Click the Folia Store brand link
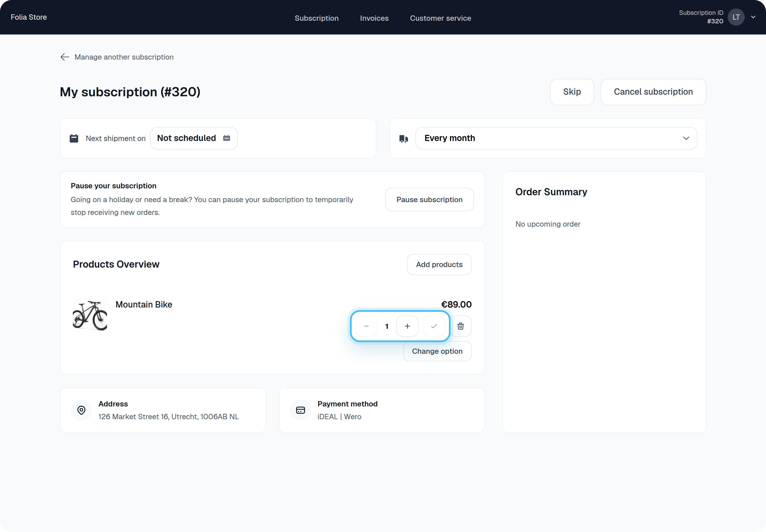Screen dimensions: 766x532 pos(29,17)
